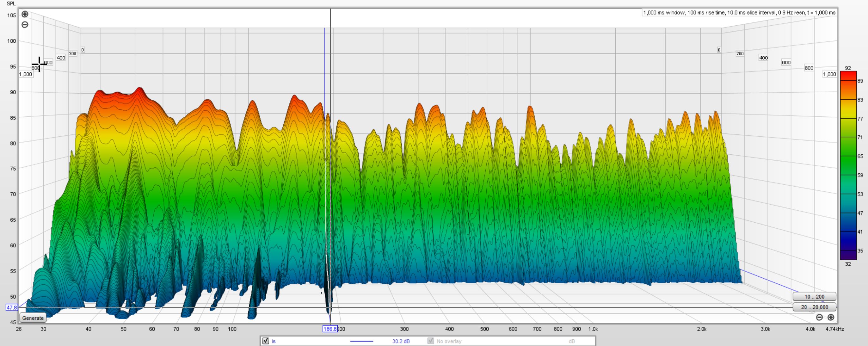868x346 pixels.
Task: Click the '500' frequency axis label
Action: [484, 329]
